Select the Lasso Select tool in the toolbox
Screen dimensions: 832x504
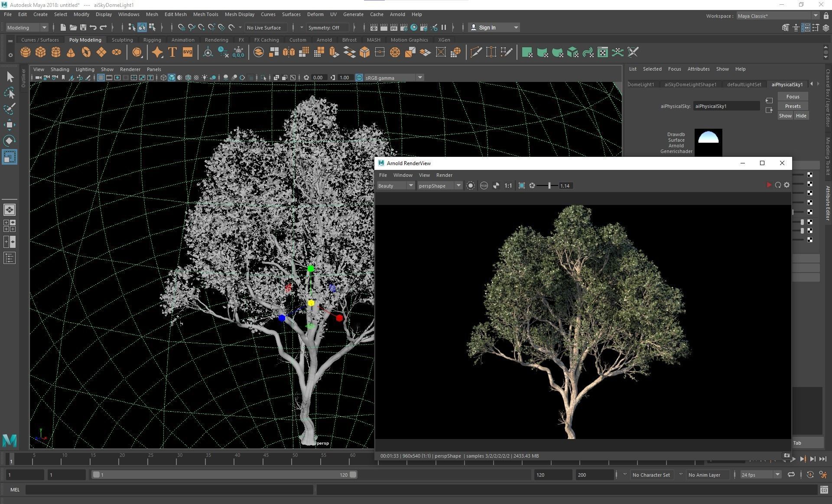pyautogui.click(x=10, y=93)
